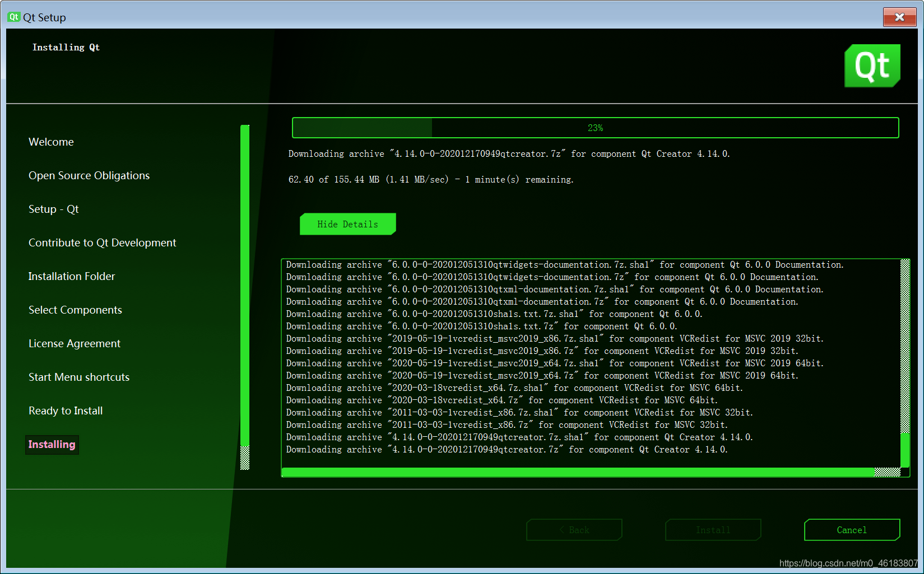Click log line for qtwidgets-documentation.7z.sha1
924x574 pixels.
coord(565,264)
